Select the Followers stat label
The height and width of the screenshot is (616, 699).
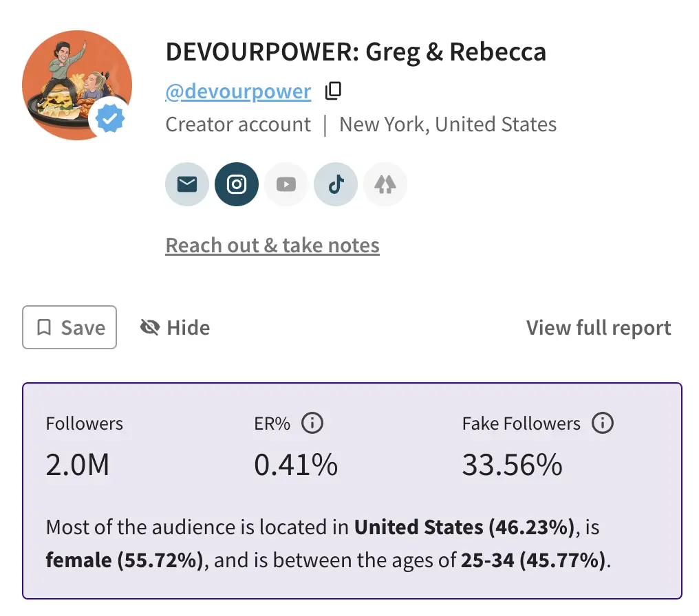tap(85, 423)
